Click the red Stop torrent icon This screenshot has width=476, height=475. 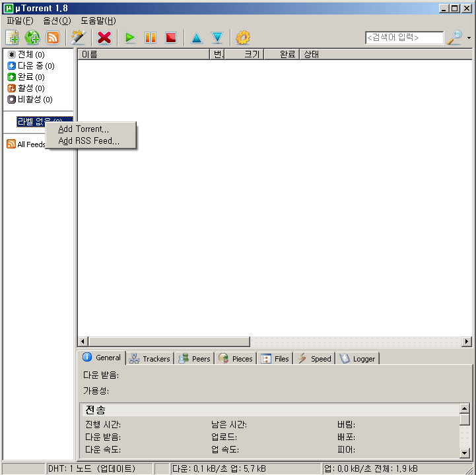pyautogui.click(x=171, y=38)
